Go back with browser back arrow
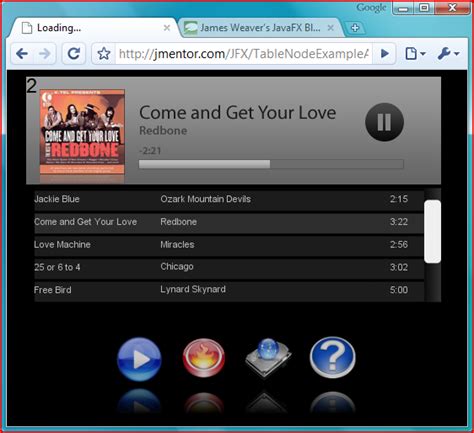The height and width of the screenshot is (433, 474). [22, 53]
